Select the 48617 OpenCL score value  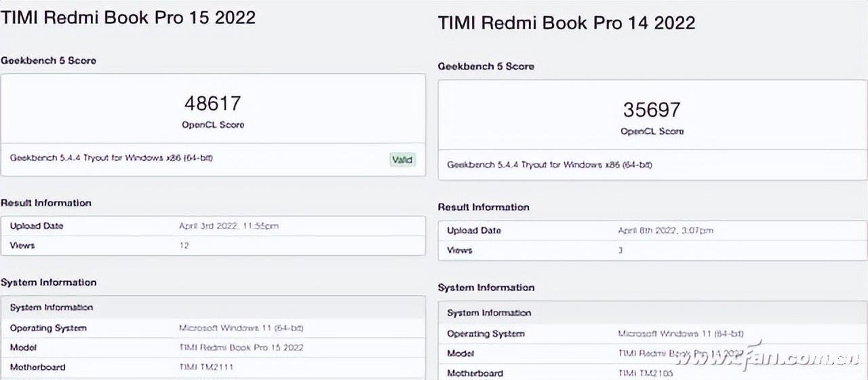pos(213,103)
